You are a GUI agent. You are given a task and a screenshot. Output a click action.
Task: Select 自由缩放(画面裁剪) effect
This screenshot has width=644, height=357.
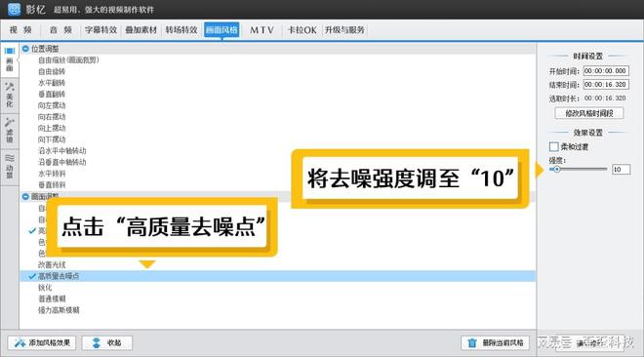68,59
